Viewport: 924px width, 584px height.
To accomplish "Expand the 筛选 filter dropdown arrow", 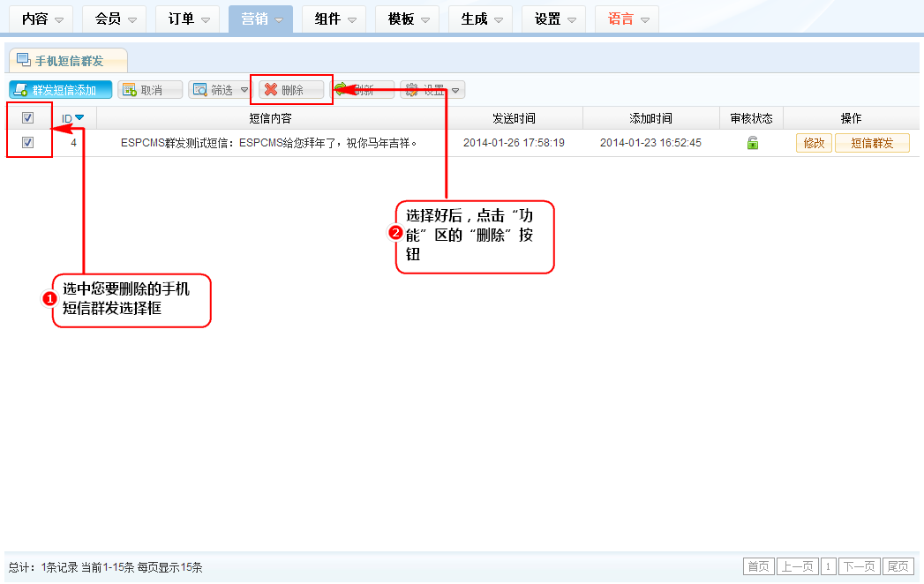I will pyautogui.click(x=244, y=90).
